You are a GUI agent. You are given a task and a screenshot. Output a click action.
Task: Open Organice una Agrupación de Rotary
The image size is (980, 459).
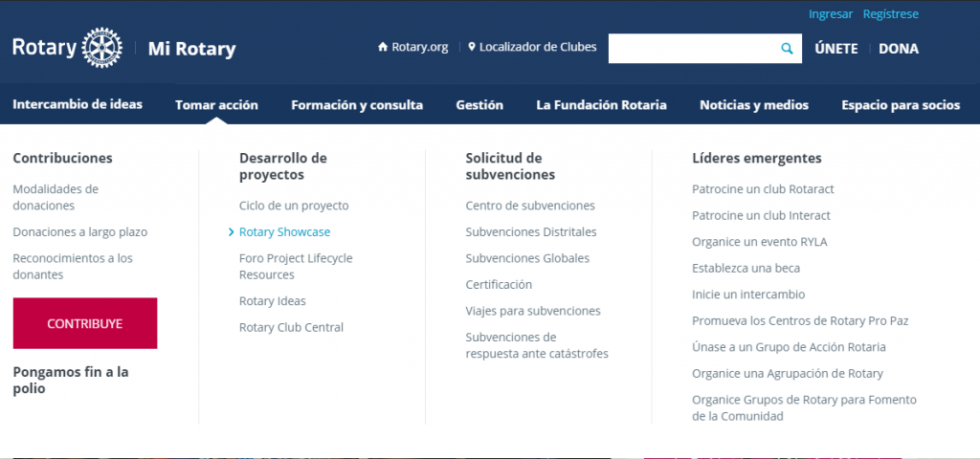click(x=788, y=374)
